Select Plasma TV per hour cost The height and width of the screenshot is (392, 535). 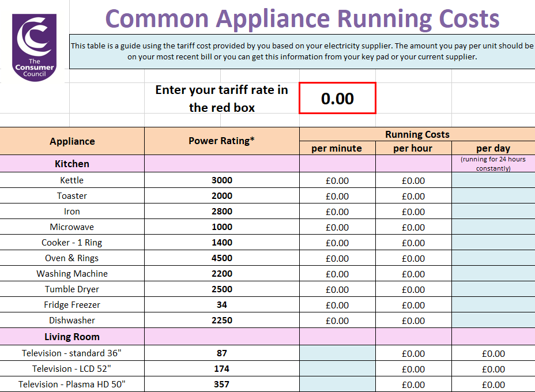coord(413,385)
